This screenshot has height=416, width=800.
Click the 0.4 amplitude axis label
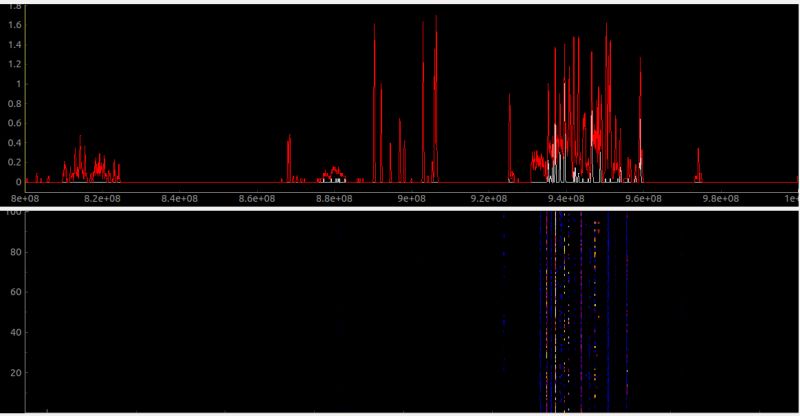click(15, 143)
